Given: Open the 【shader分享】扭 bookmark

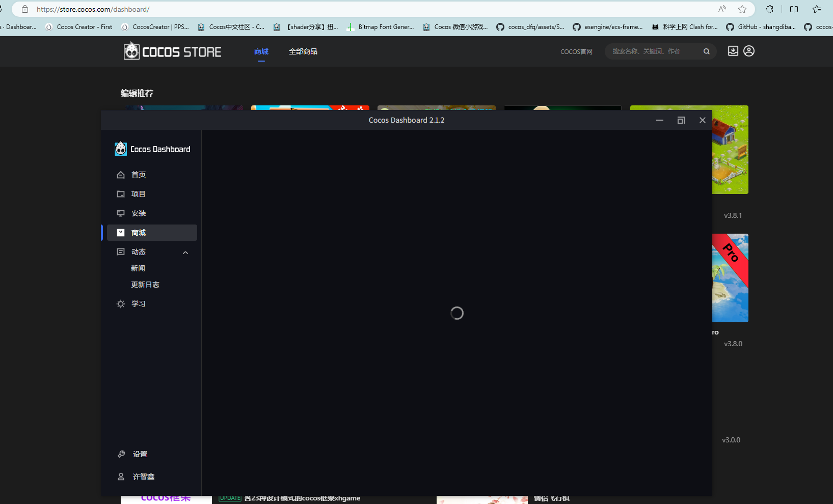Looking at the screenshot, I should click(x=306, y=27).
